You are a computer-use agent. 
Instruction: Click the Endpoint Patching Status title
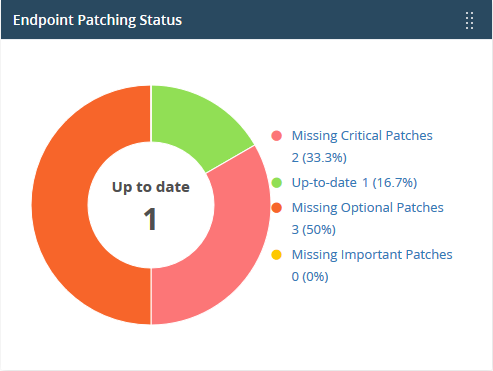coord(97,20)
